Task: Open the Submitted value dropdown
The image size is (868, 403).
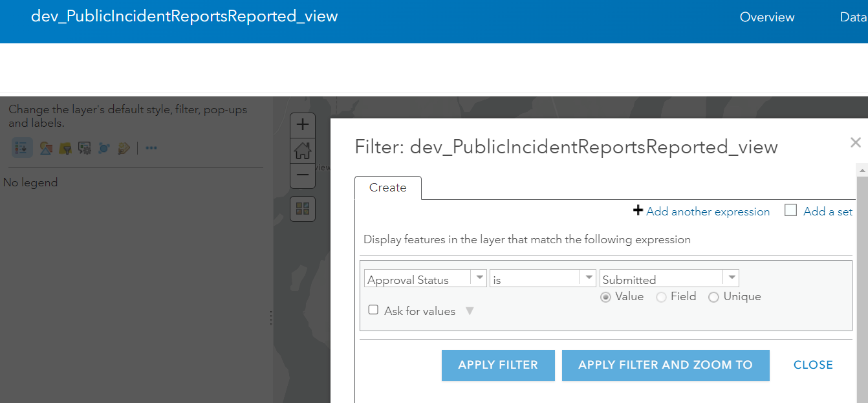Action: point(731,278)
